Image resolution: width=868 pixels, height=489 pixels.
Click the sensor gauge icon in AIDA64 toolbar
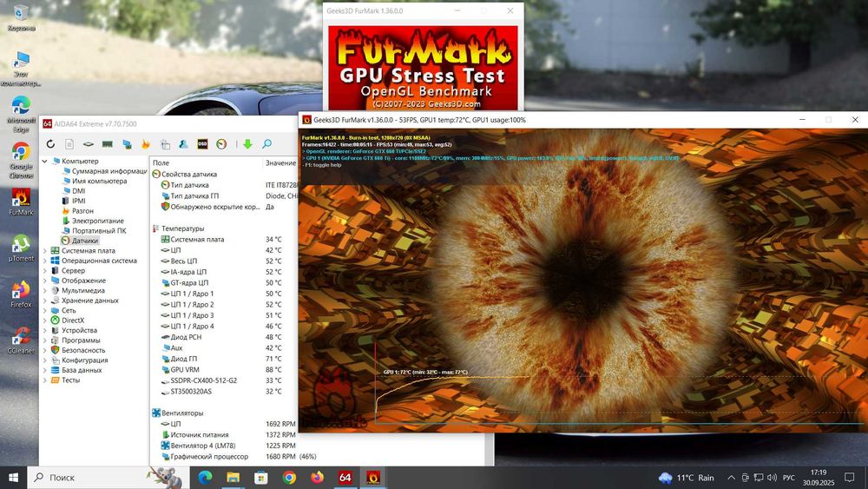(221, 144)
